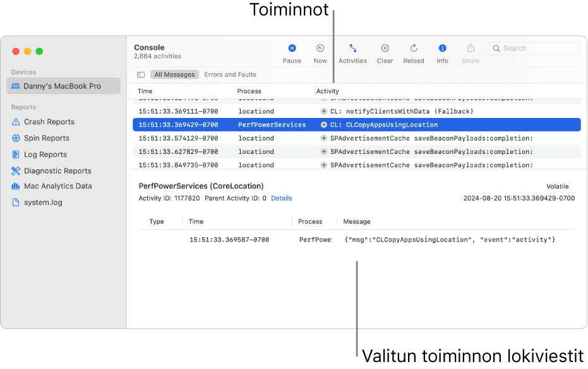Select timestamp 15:51:33.627829-0700
588x369 pixels.
[x=178, y=152]
